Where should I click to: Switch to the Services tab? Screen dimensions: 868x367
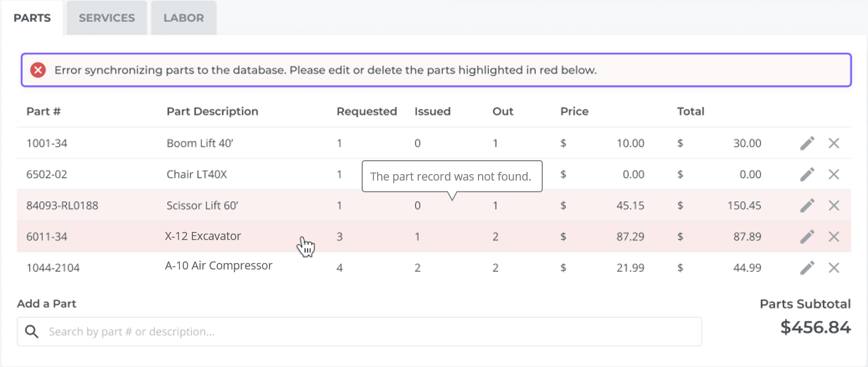tap(107, 18)
